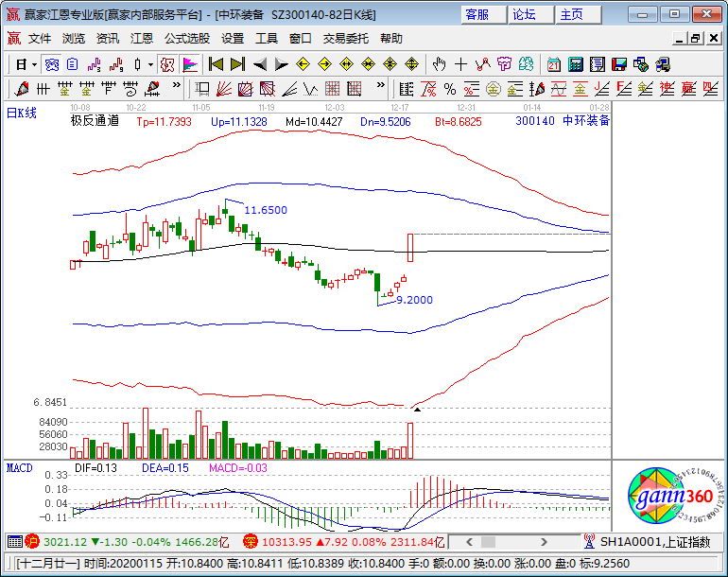This screenshot has height=577, width=728.
Task: Click the scroll left arrow in status bar
Action: [469, 542]
